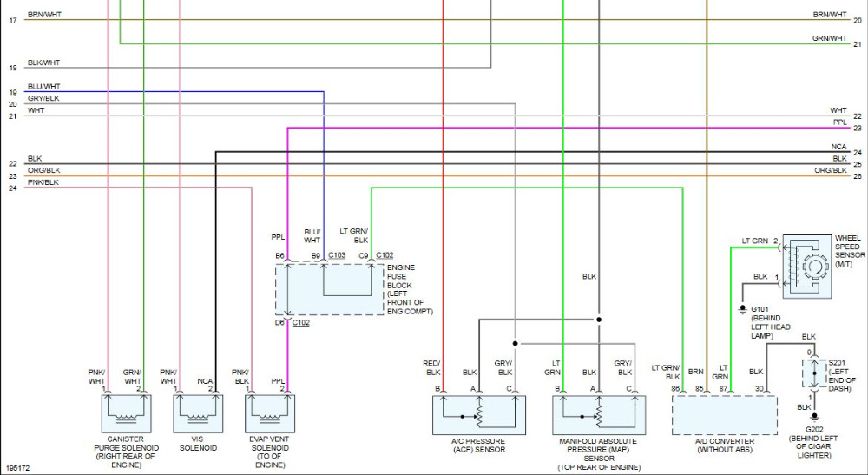Select the Manifold Absolute Pressure sensor symbol
This screenshot has width=868, height=475.
pos(599,415)
